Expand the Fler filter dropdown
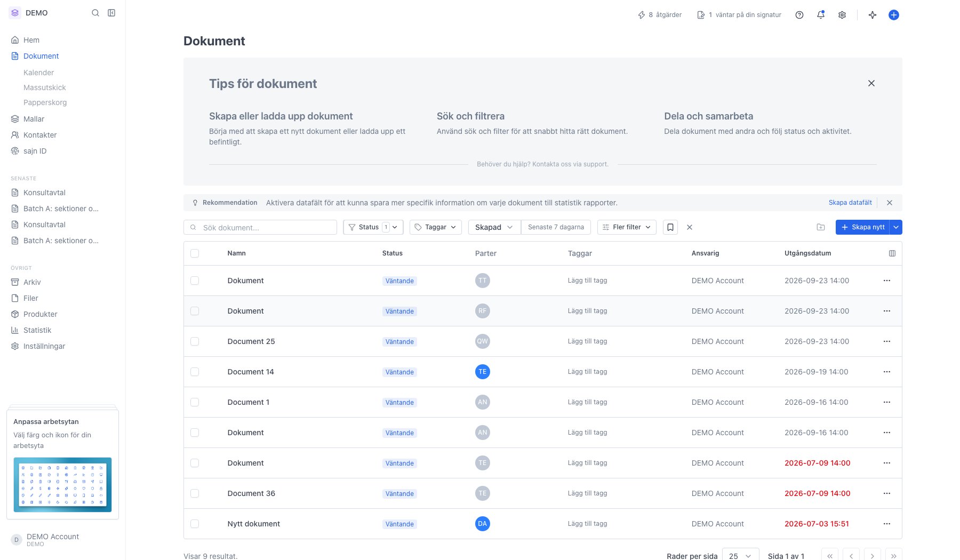Image resolution: width=960 pixels, height=560 pixels. point(627,227)
